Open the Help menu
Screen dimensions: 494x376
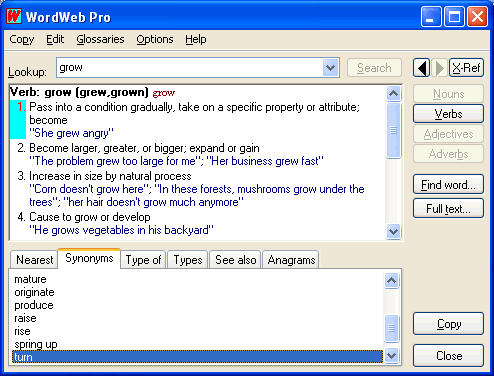click(196, 39)
